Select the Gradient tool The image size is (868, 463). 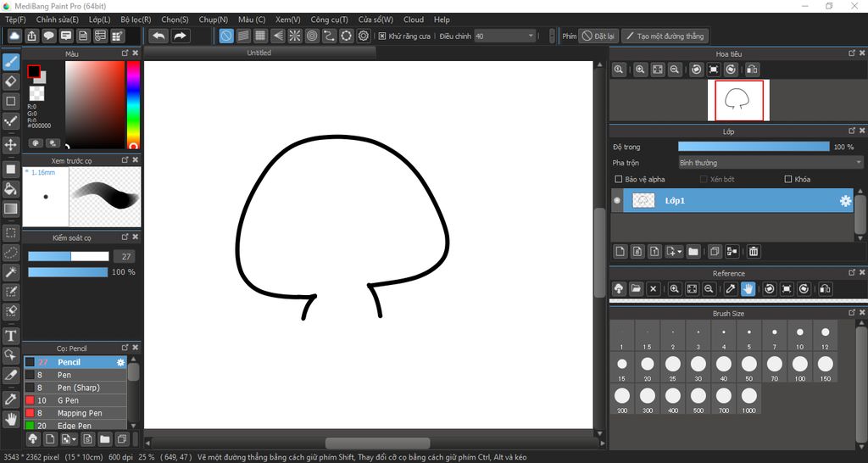pyautogui.click(x=10, y=209)
